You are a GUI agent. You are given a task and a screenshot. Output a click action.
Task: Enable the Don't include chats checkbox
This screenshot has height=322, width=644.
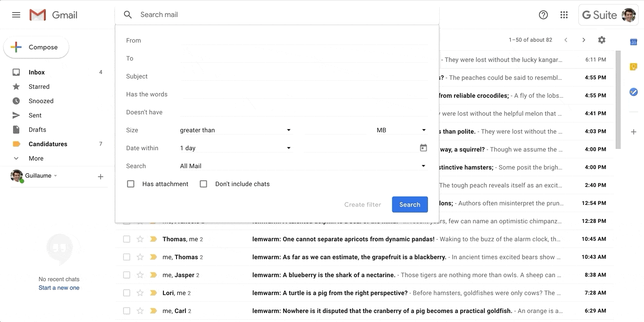click(203, 183)
